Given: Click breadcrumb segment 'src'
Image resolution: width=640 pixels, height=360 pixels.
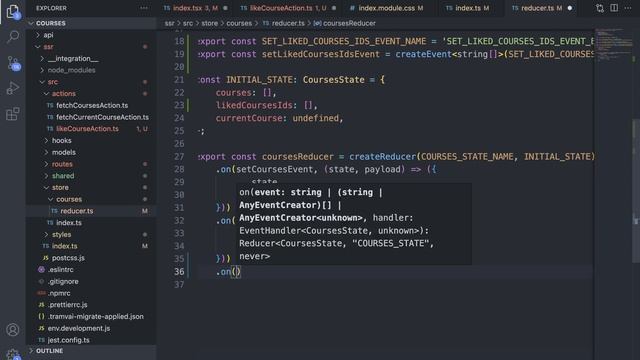Looking at the screenshot, I should click(188, 23).
